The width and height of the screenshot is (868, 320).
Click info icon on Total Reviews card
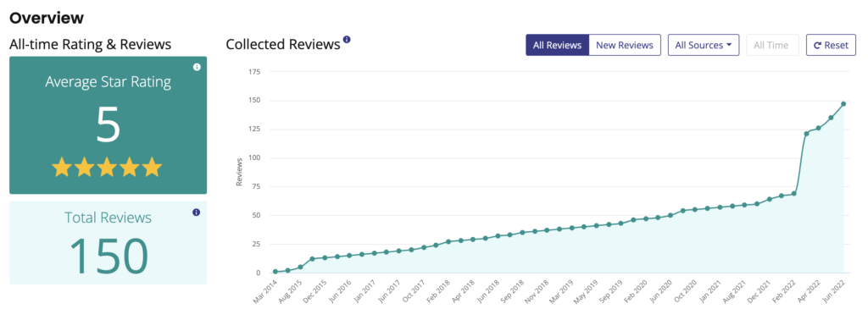pyautogui.click(x=196, y=212)
